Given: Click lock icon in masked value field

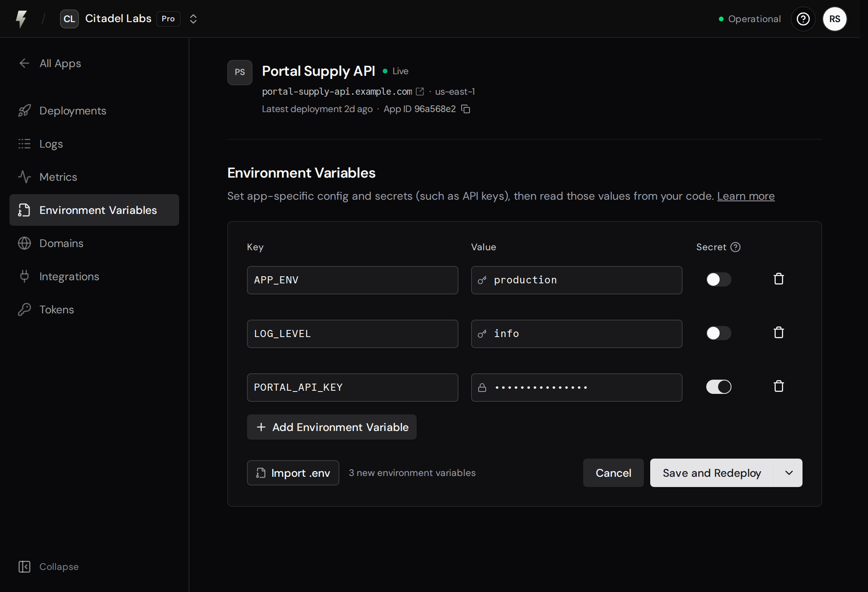Looking at the screenshot, I should coord(482,388).
